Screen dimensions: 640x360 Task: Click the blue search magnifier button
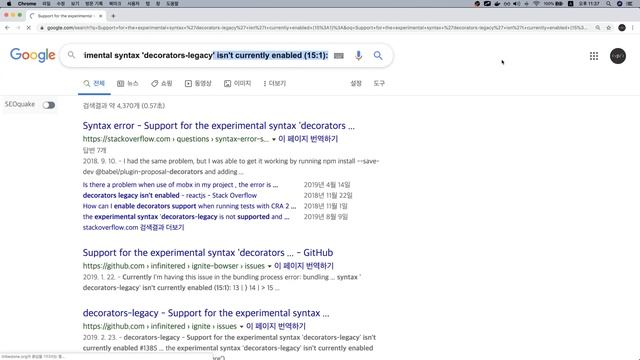pyautogui.click(x=378, y=56)
